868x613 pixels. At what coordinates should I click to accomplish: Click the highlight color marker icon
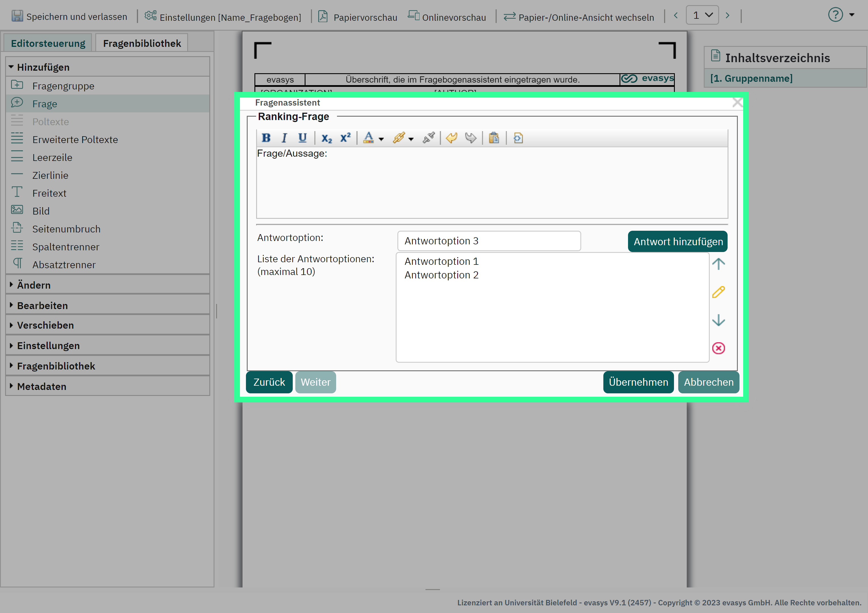tap(399, 138)
